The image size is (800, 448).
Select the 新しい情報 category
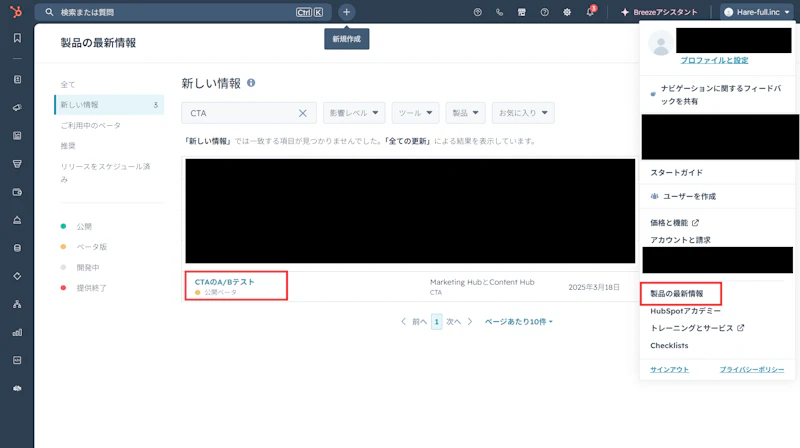(x=109, y=105)
